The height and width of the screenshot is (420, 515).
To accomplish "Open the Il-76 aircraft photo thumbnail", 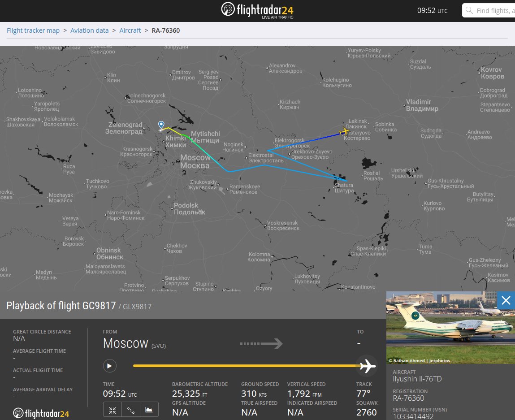I will click(x=450, y=327).
